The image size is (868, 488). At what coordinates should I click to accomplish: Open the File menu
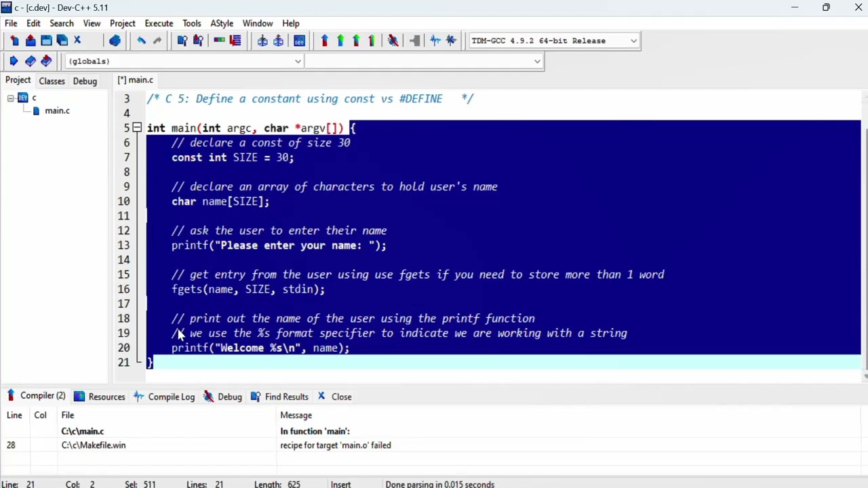point(11,23)
